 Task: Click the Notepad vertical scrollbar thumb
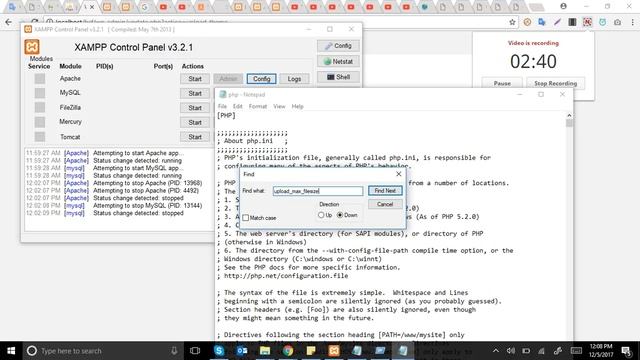click(569, 123)
